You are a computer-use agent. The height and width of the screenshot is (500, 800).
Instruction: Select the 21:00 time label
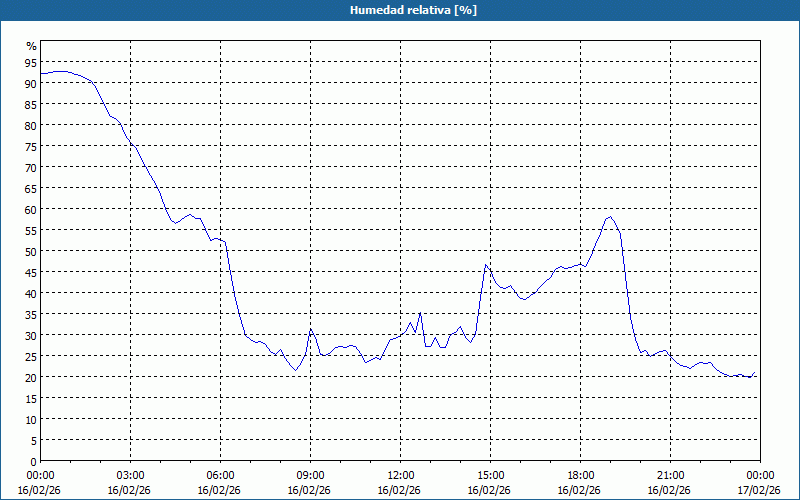tap(670, 475)
